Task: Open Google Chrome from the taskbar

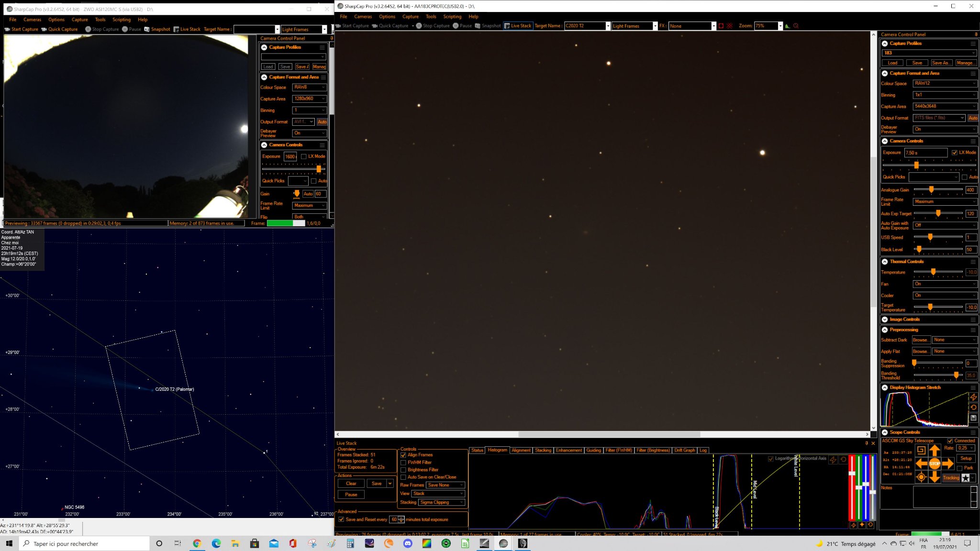Action: (197, 543)
